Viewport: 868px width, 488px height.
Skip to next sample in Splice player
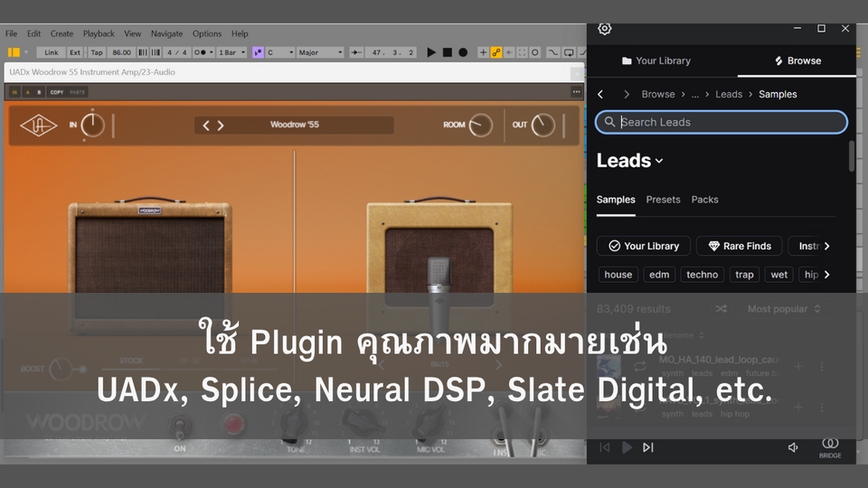pos(648,447)
